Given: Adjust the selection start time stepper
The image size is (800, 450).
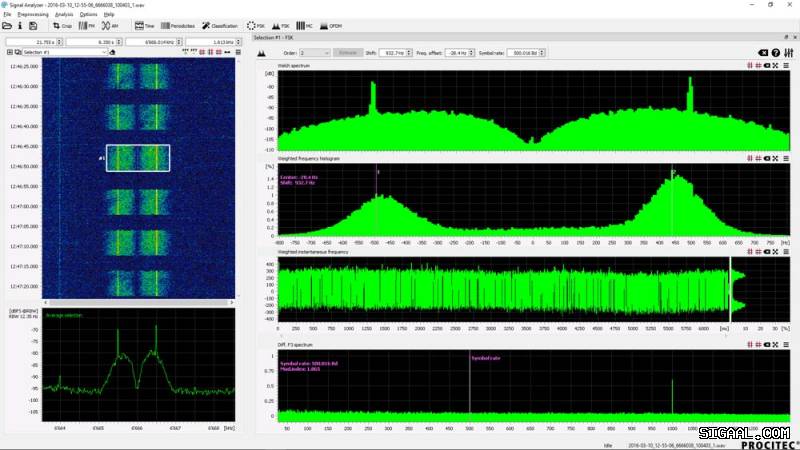Looking at the screenshot, I should [x=59, y=42].
